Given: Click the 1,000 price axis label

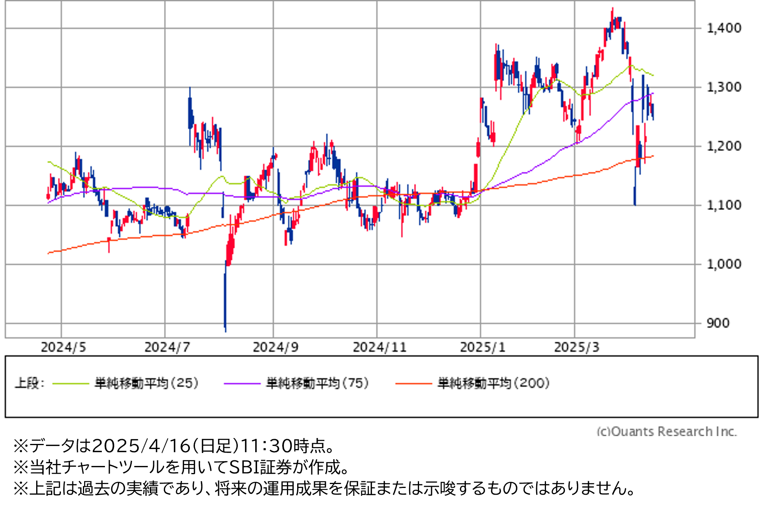Looking at the screenshot, I should [x=724, y=264].
